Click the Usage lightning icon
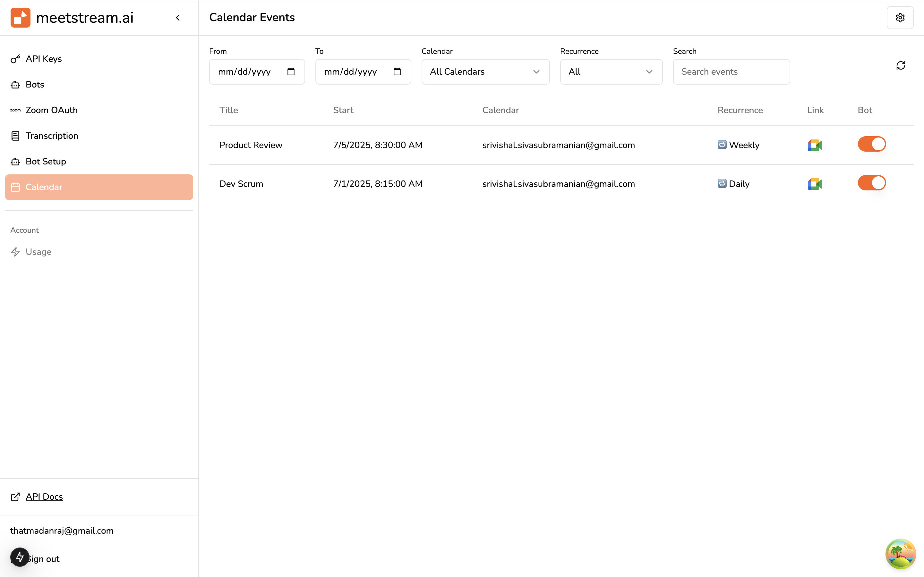 tap(16, 252)
